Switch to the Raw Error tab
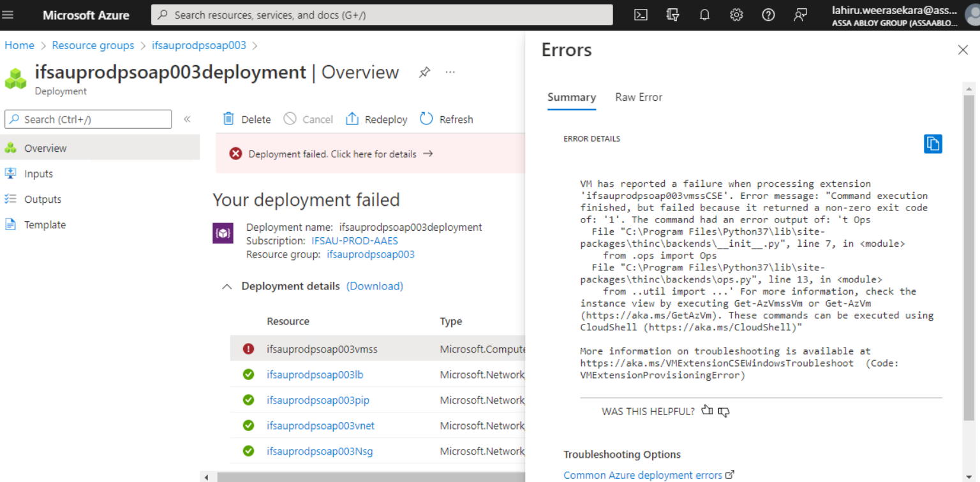 click(x=639, y=97)
